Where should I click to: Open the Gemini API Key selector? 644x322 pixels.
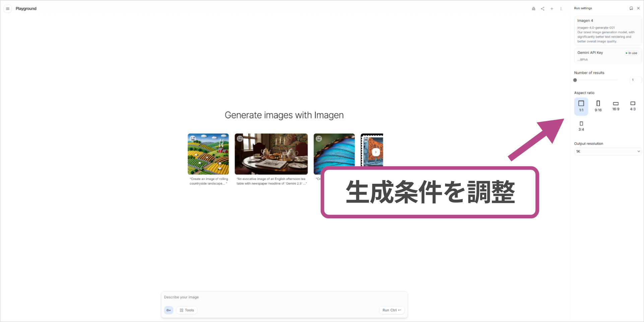(607, 56)
